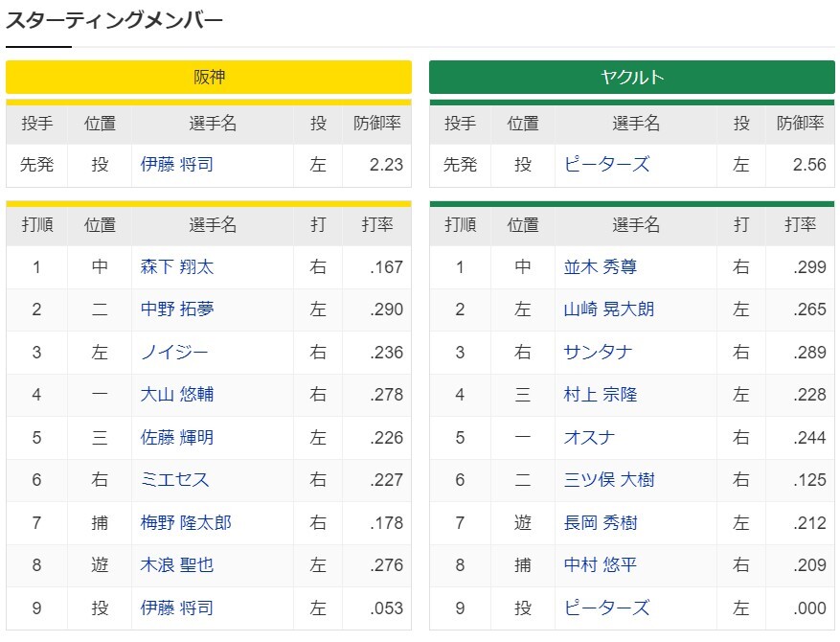Click the green ヤクルト team header
This screenshot has width=840, height=642.
tap(631, 78)
